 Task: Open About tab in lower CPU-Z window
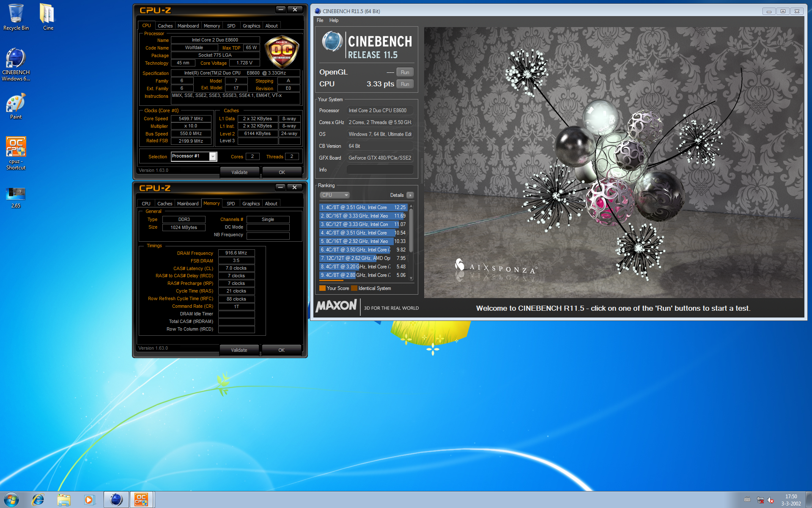coord(271,204)
